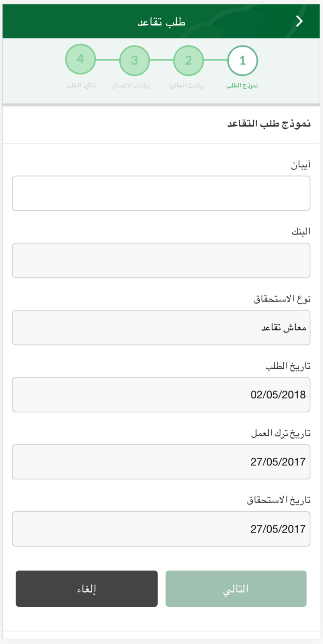The image size is (323, 644).
Task: Select the تاريخ الطلب date field
Action: 161,395
